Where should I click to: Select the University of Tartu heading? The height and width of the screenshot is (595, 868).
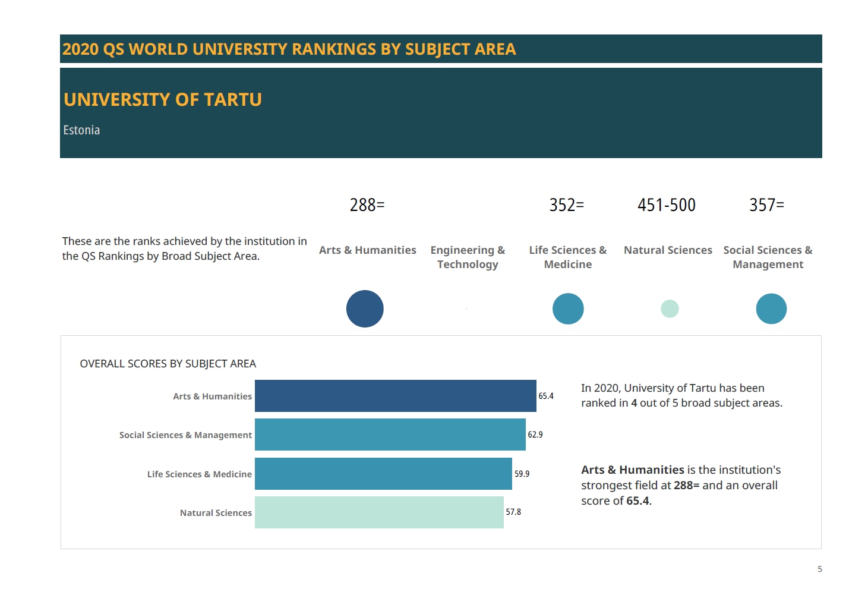[x=163, y=99]
